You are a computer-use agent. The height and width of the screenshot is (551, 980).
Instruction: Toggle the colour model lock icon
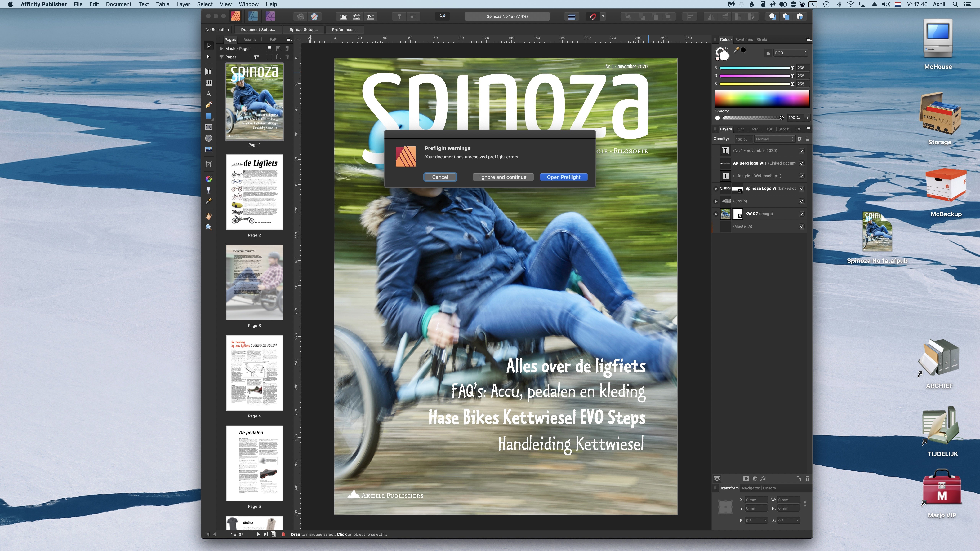click(x=768, y=53)
